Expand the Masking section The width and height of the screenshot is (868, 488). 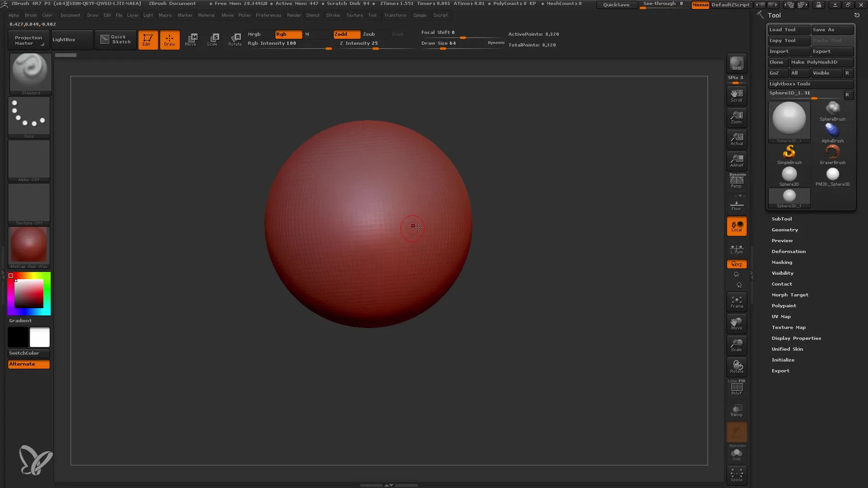pos(782,262)
